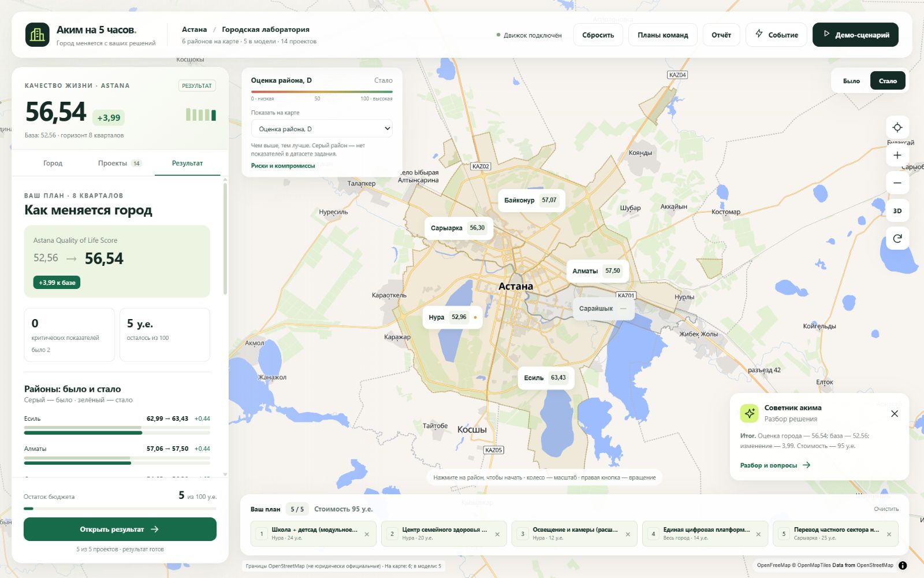Click the Астана breadcrumb
The image size is (924, 578).
pos(194,29)
